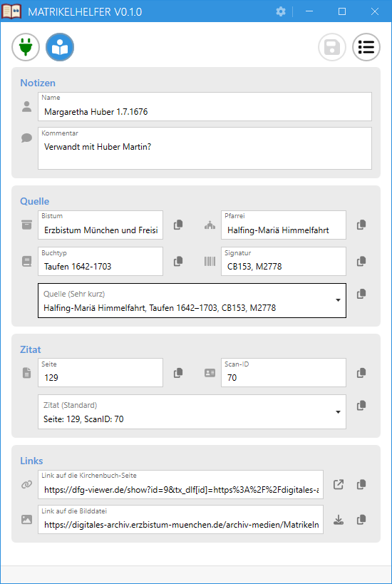Click the floppy disk save icon
The height and width of the screenshot is (584, 392).
(332, 47)
